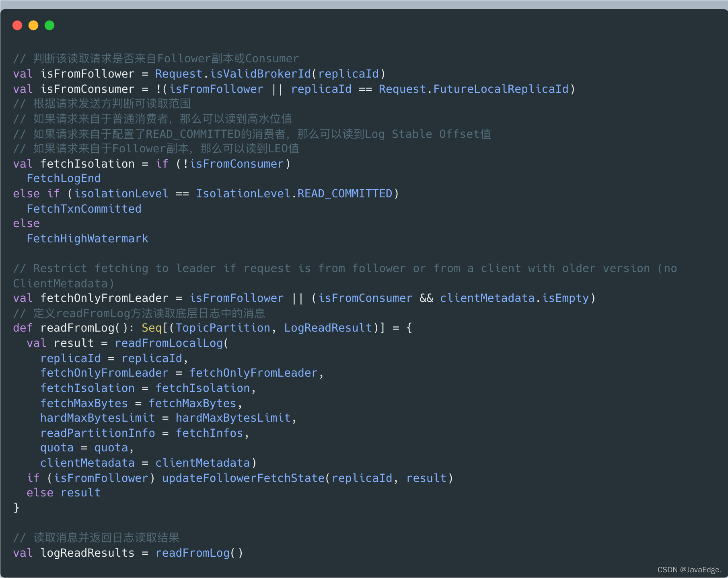Click 'replicaId = replicaId,' argument
This screenshot has height=578, width=728.
tap(114, 359)
